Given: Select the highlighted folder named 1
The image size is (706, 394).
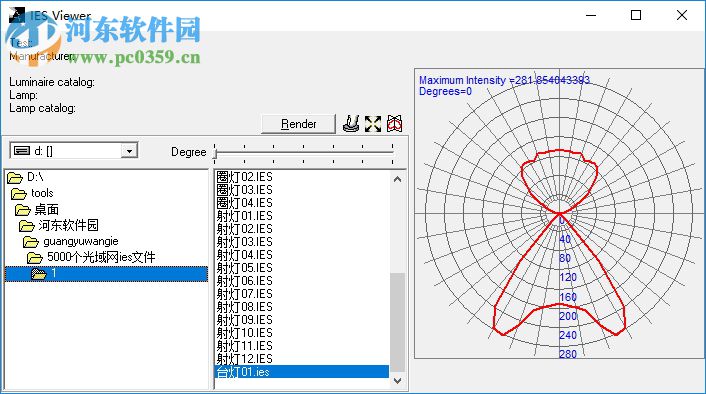Looking at the screenshot, I should [106, 274].
